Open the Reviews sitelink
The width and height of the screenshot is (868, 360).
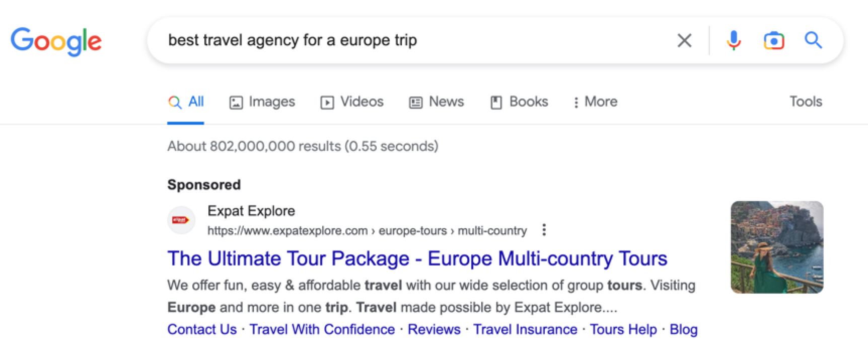[x=434, y=329]
